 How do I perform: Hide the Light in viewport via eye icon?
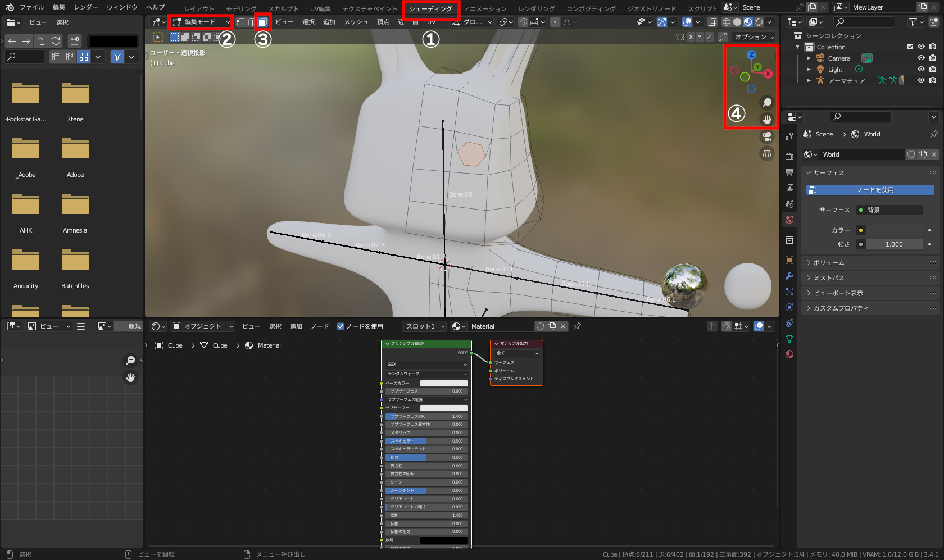point(921,69)
